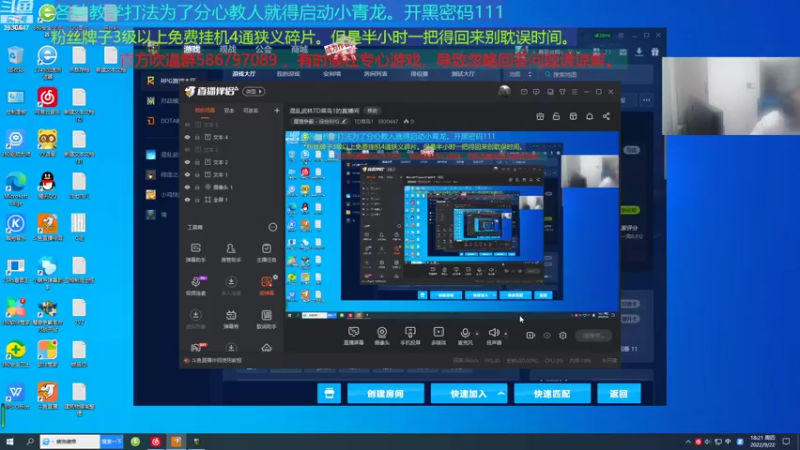
Task: Switch to second scene tab
Action: 229,110
